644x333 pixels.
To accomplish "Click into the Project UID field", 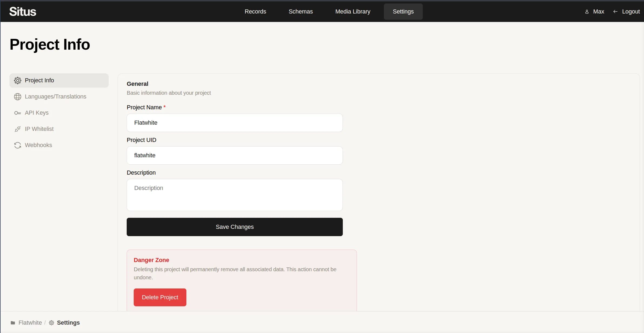I will click(234, 155).
